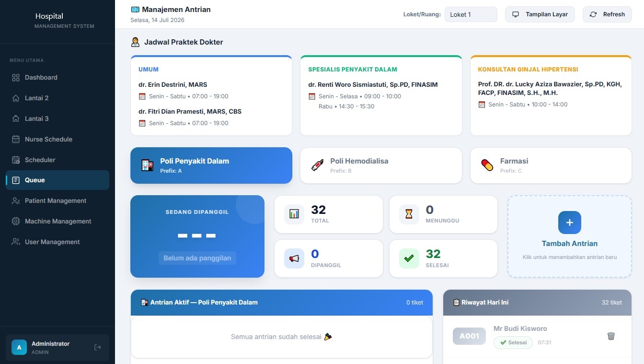Click the Lantai 2 home icon

tap(16, 98)
